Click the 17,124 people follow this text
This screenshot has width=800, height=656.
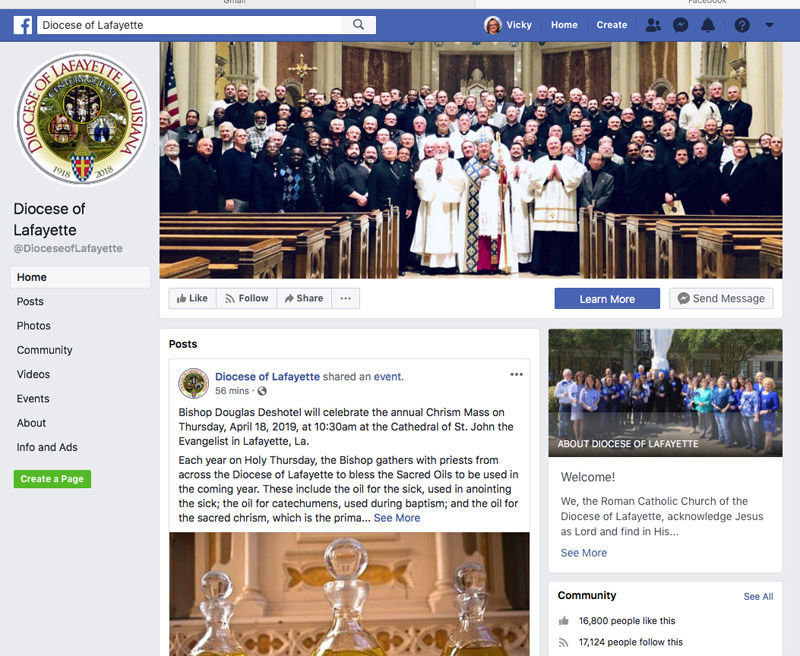tap(631, 642)
